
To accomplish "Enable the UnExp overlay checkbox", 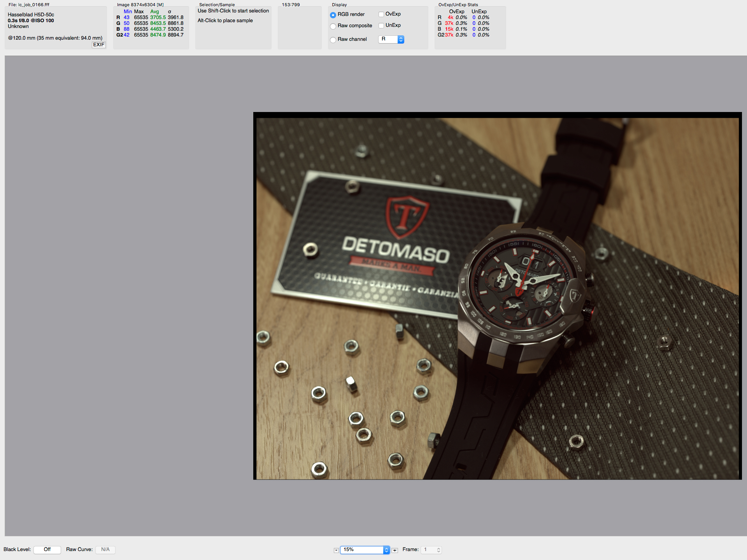I will click(x=381, y=26).
